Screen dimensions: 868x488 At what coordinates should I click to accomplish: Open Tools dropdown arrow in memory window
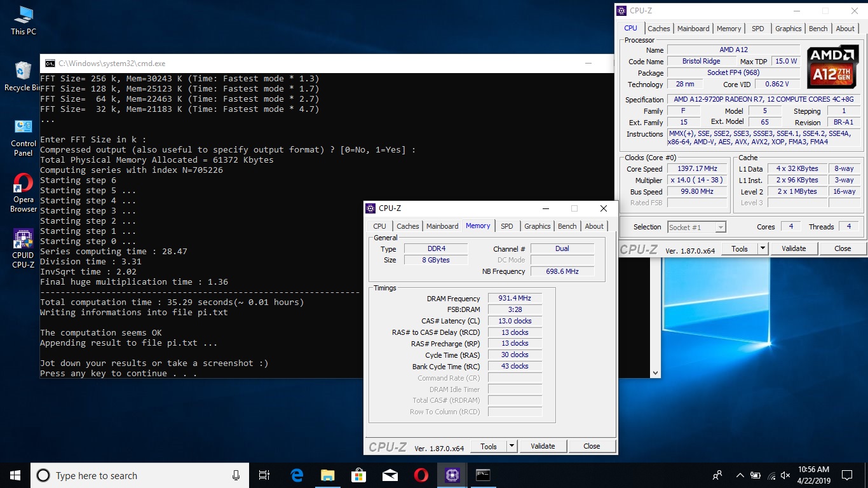(x=512, y=446)
